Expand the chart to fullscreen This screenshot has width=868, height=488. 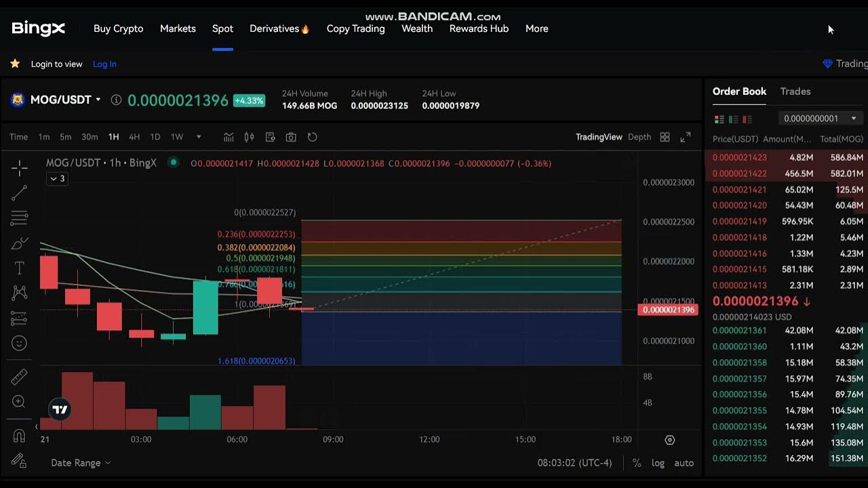pos(686,137)
